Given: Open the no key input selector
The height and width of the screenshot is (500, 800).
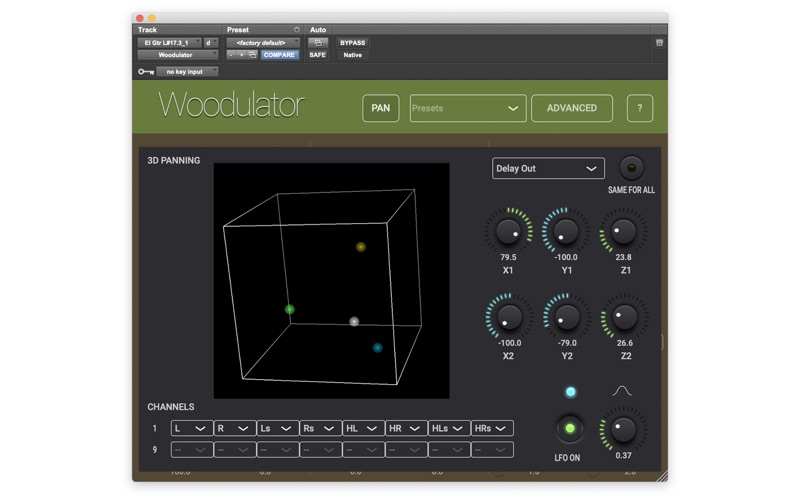Looking at the screenshot, I should click(x=187, y=72).
